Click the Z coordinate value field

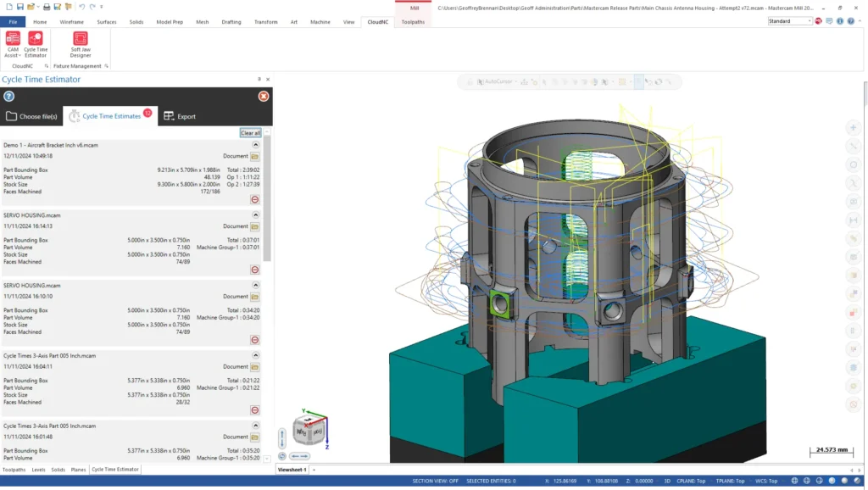[x=644, y=482]
